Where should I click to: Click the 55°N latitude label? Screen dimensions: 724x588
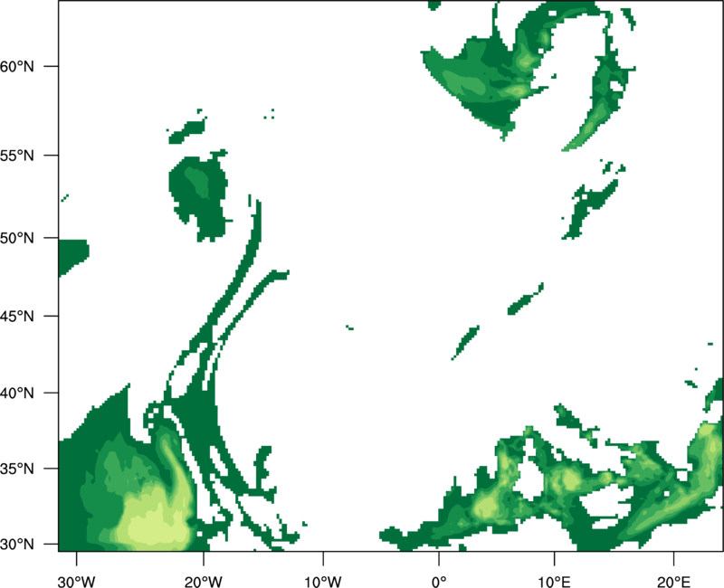tap(17, 156)
